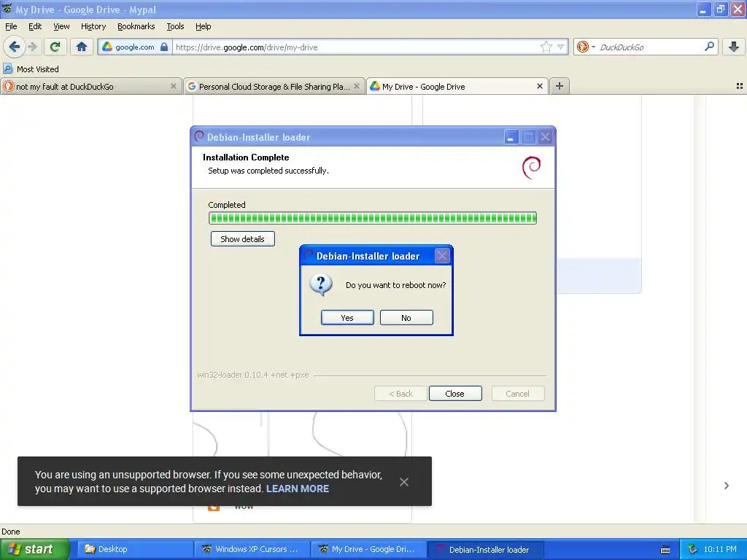The image size is (747, 560).
Task: Click the Close button in installer window
Action: 455,394
